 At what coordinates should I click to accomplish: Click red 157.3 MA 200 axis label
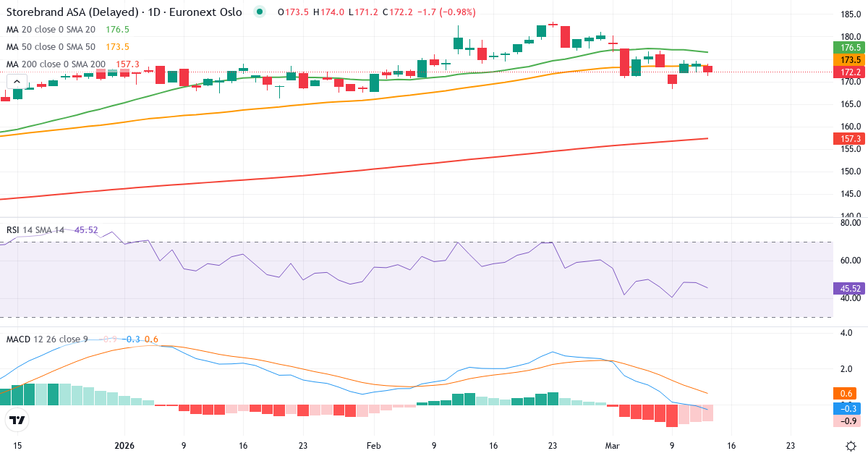click(850, 138)
